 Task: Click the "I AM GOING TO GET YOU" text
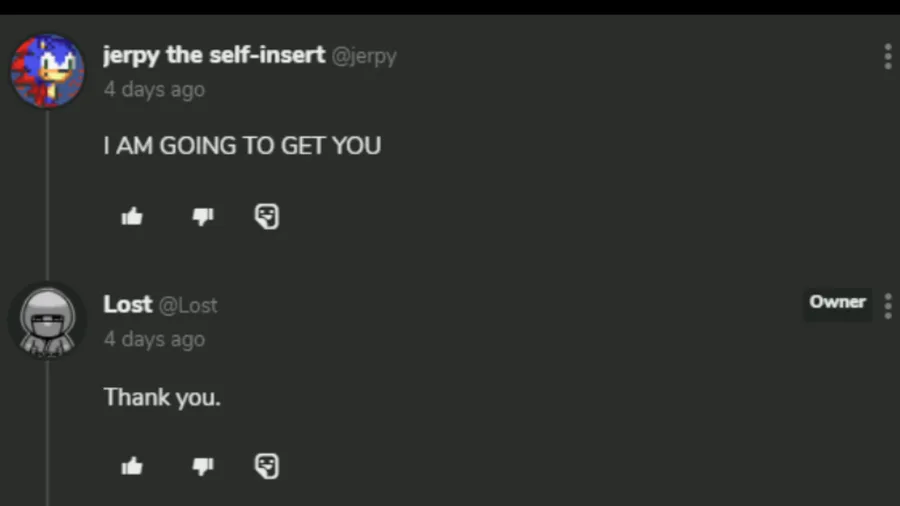pos(242,146)
